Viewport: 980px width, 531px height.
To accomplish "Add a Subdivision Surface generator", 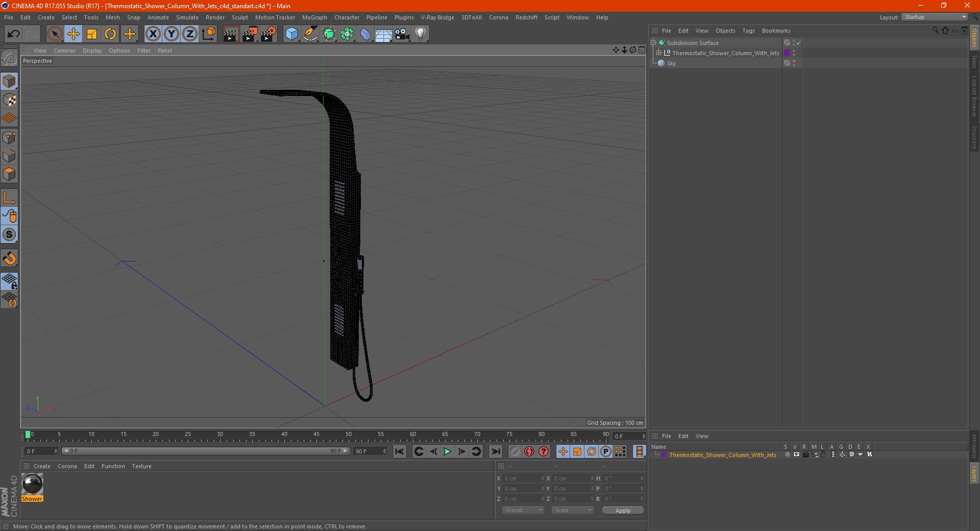I will tap(329, 34).
